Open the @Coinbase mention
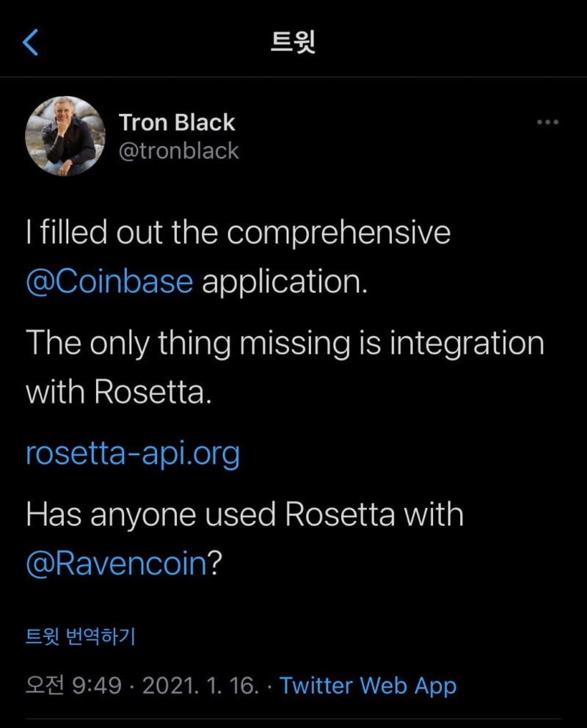The width and height of the screenshot is (587, 728). click(x=109, y=282)
